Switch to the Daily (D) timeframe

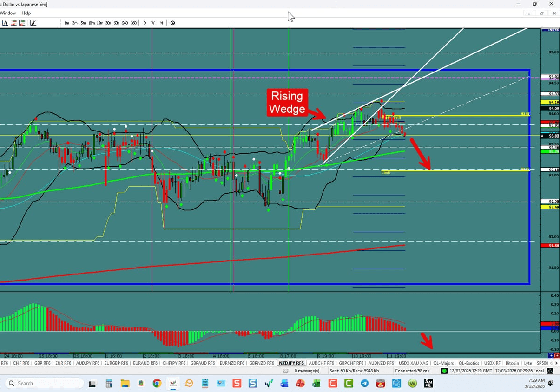coord(145,23)
